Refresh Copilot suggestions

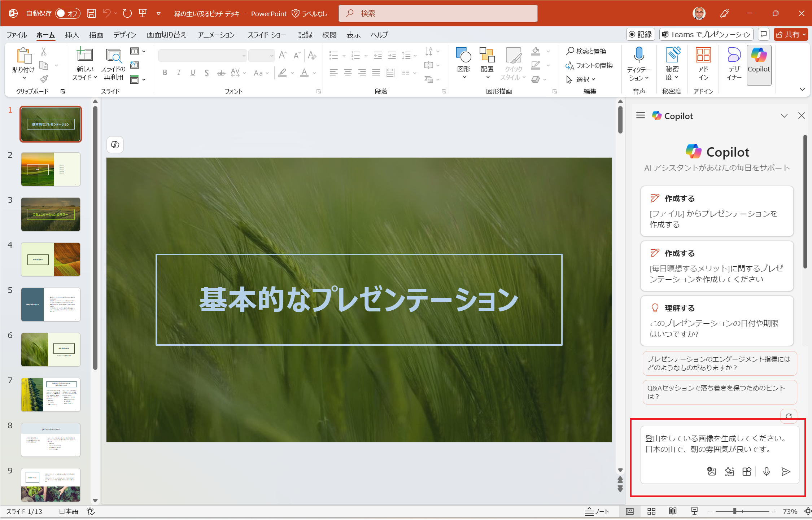click(x=789, y=416)
